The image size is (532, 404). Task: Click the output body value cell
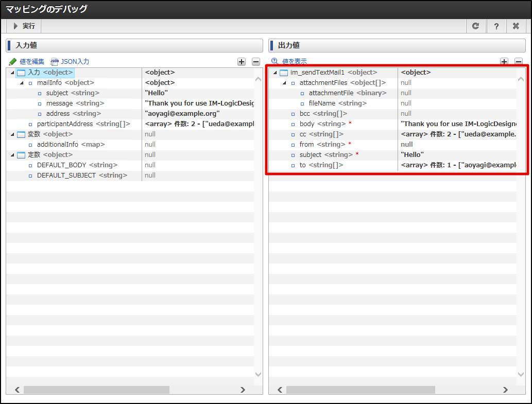(x=457, y=124)
